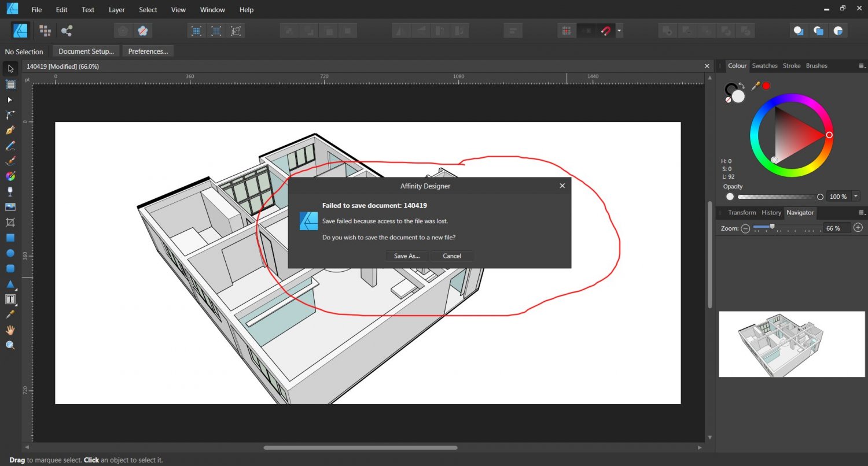Image resolution: width=868 pixels, height=466 pixels.
Task: Set colour to none with the no-fill icon
Action: (x=728, y=100)
